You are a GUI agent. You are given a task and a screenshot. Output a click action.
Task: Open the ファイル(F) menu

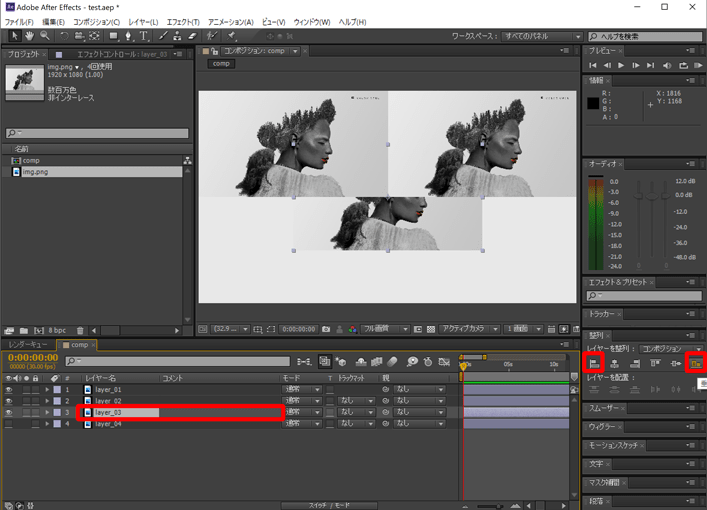pos(19,22)
